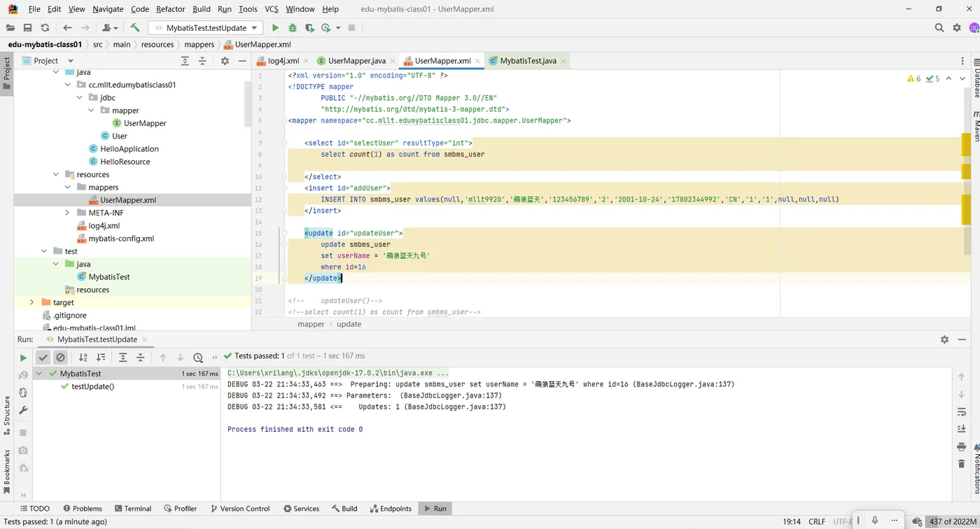The width and height of the screenshot is (980, 529).
Task: Change CRLF line separator in status bar
Action: 817,521
